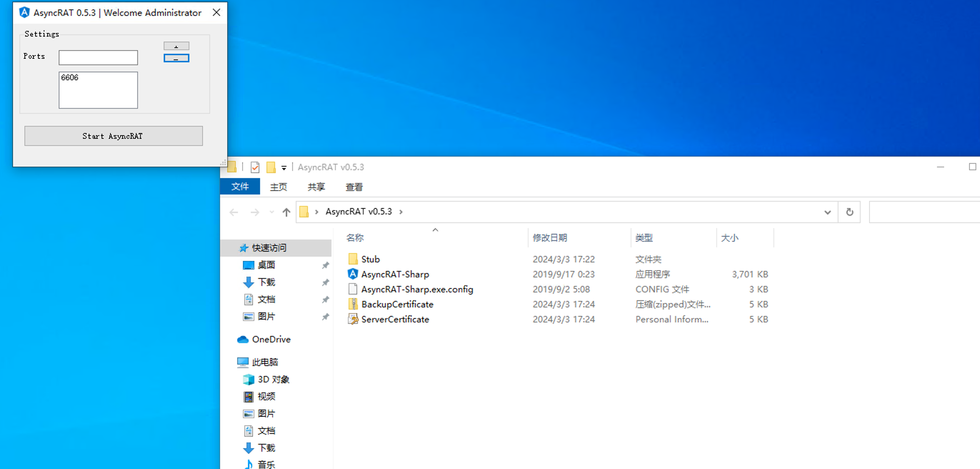
Task: Click the BackupCertificate file name
Action: click(397, 304)
